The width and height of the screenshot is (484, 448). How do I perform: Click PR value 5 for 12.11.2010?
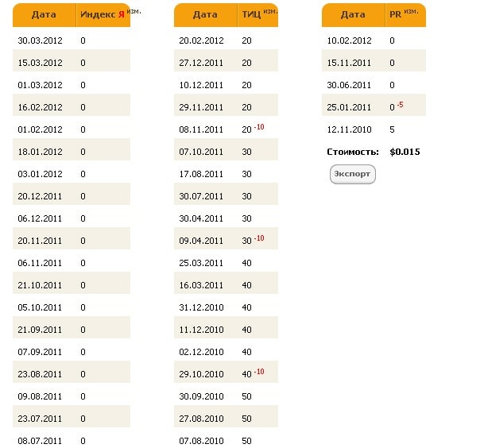pos(393,129)
